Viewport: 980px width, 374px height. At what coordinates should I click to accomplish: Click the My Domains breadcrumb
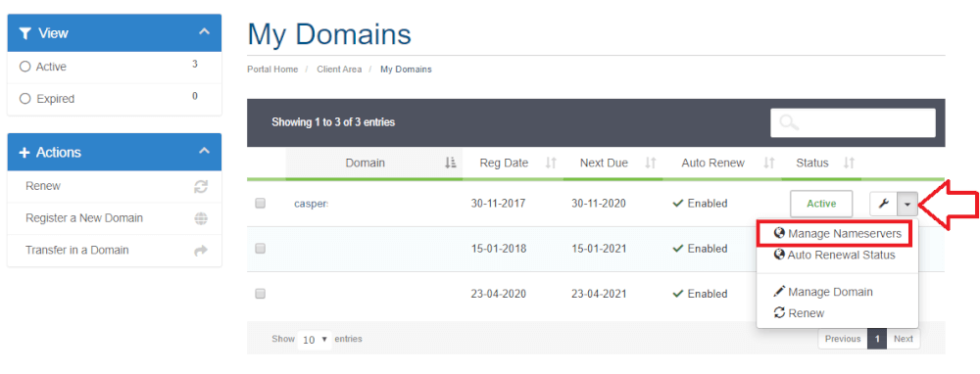click(406, 70)
